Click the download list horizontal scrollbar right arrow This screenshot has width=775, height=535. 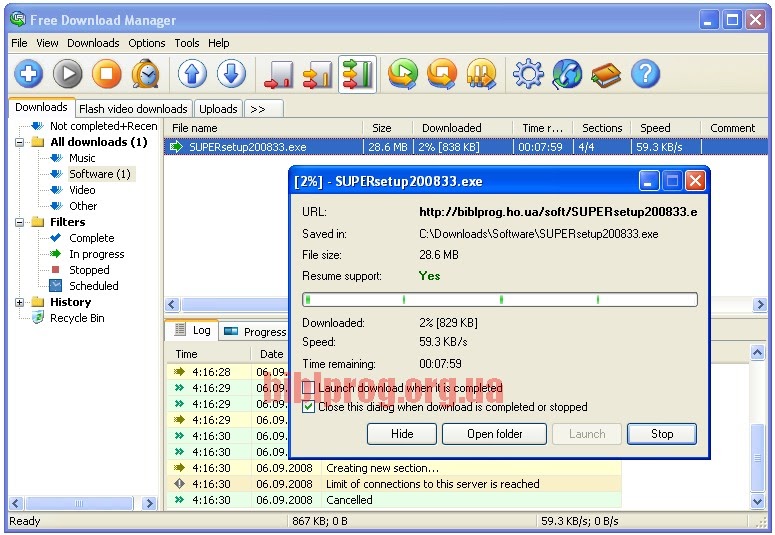pyautogui.click(x=760, y=305)
